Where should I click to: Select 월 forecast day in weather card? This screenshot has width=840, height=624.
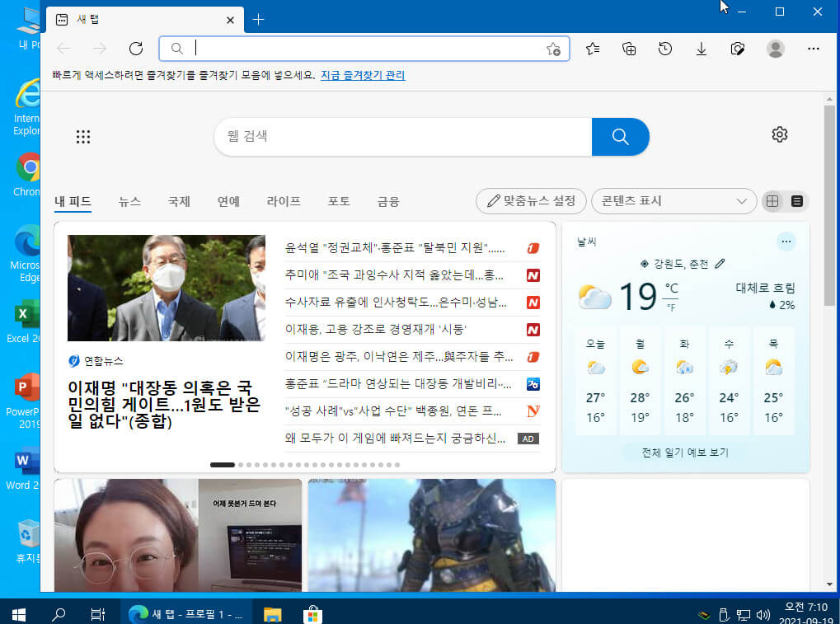pyautogui.click(x=640, y=381)
